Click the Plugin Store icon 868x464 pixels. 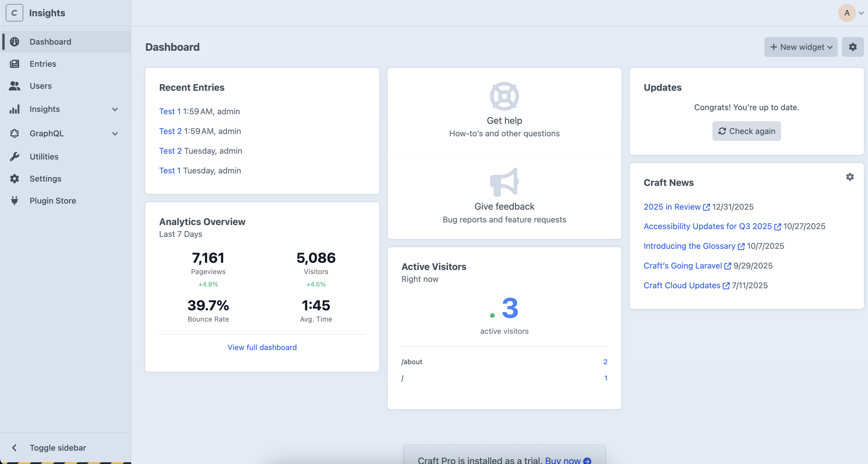15,200
